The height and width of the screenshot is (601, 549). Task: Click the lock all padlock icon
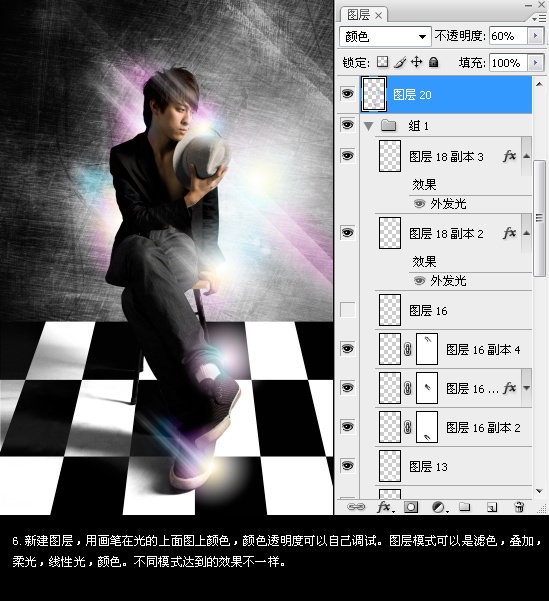click(434, 62)
